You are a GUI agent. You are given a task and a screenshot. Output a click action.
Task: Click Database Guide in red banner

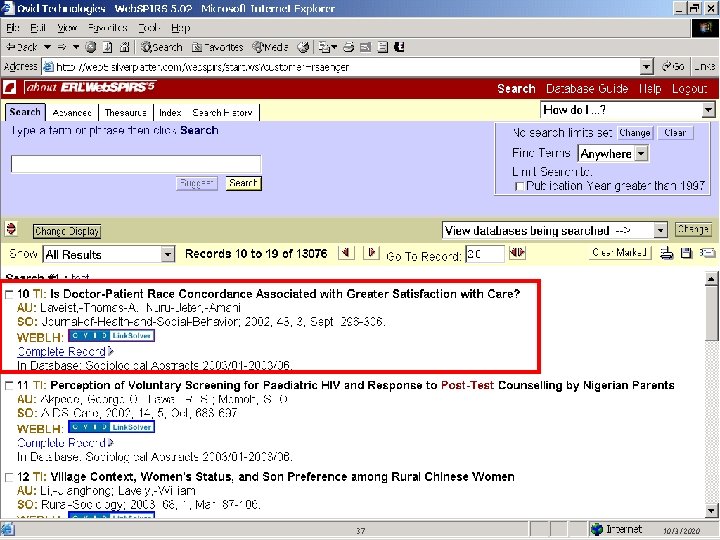[587, 88]
